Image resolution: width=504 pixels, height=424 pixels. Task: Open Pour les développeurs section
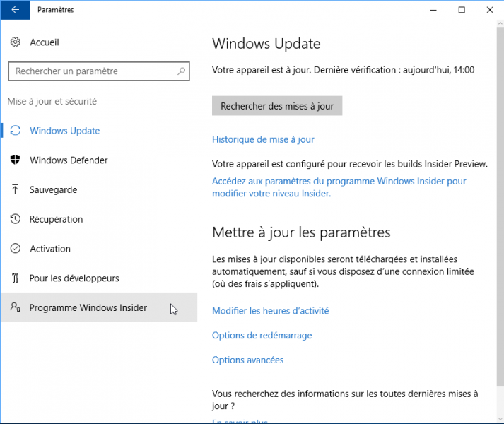click(98, 278)
